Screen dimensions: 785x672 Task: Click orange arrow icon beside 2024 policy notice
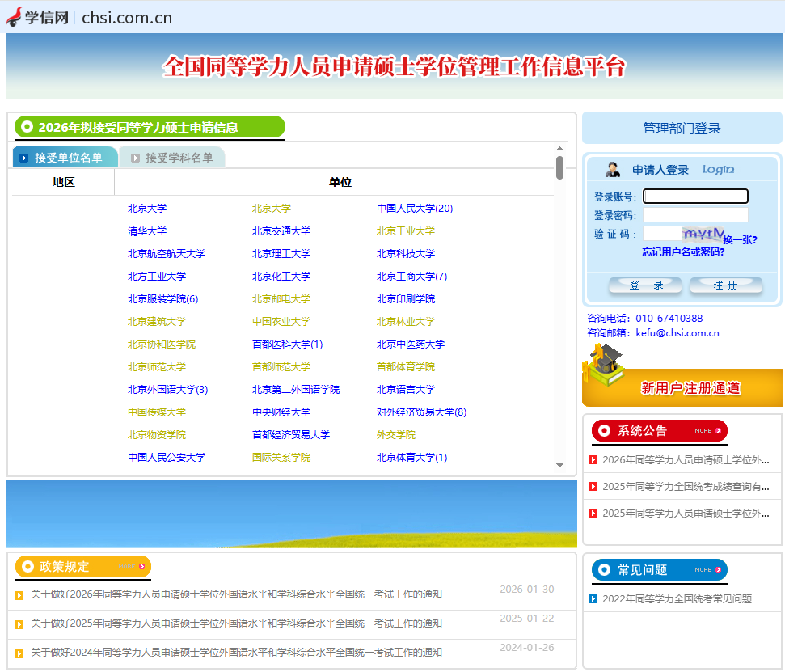click(19, 653)
